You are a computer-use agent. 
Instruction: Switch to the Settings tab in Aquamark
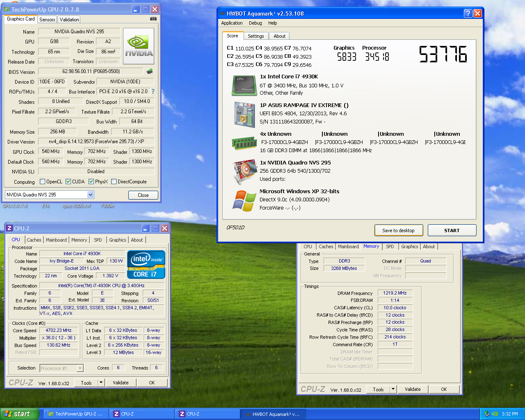(256, 36)
